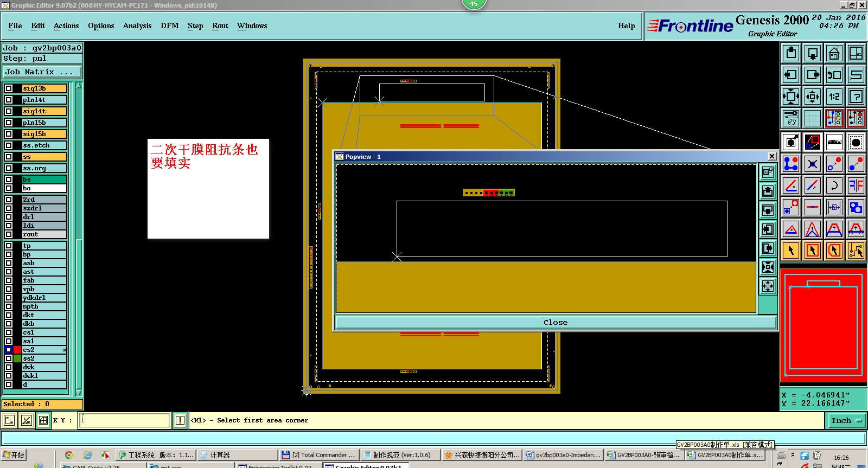Click the red overview thumbnail panel
Image resolution: width=868 pixels, height=468 pixels.
click(823, 326)
